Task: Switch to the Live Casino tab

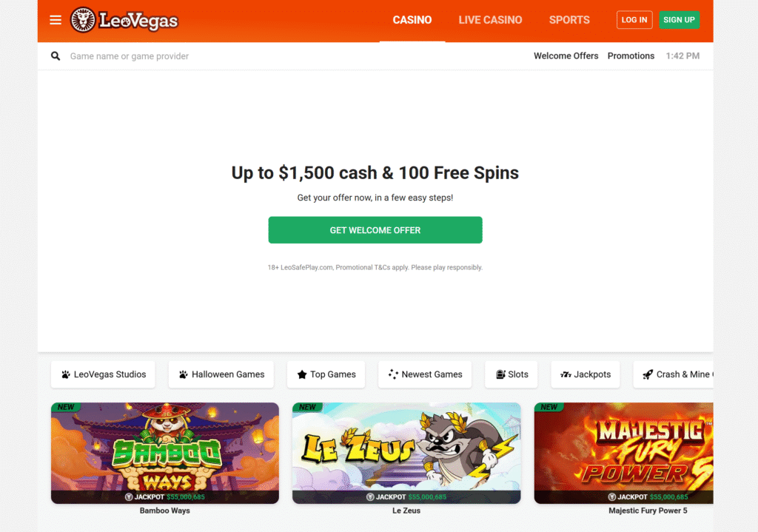Action: [x=490, y=20]
